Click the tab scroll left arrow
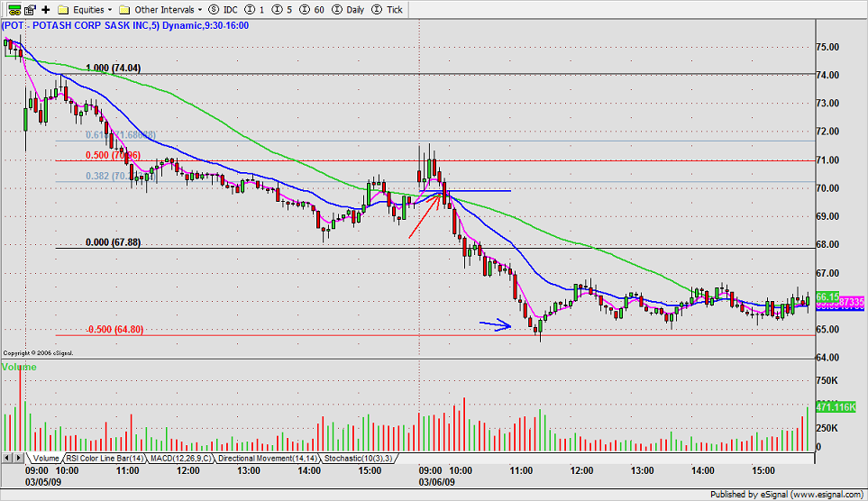Image resolution: width=868 pixels, height=501 pixels. click(7, 458)
